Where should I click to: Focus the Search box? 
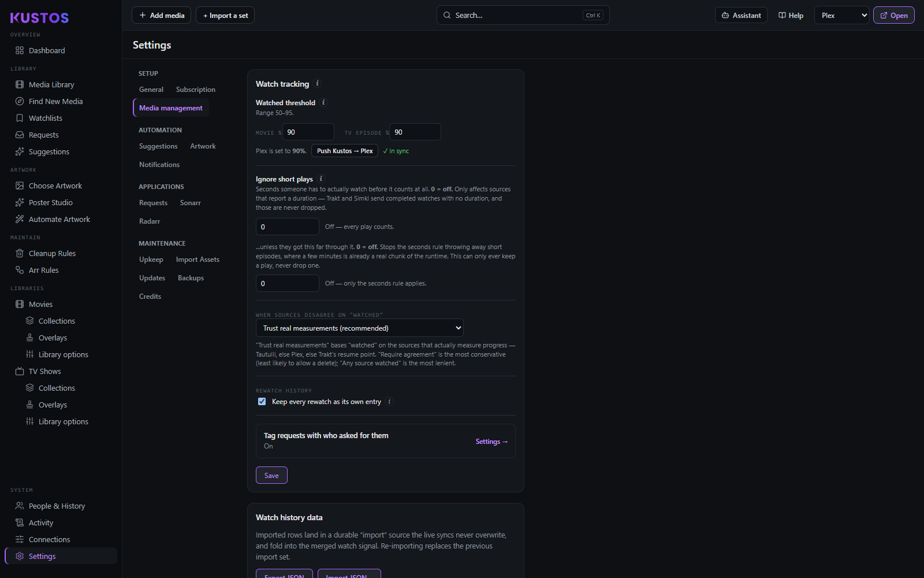click(x=523, y=16)
